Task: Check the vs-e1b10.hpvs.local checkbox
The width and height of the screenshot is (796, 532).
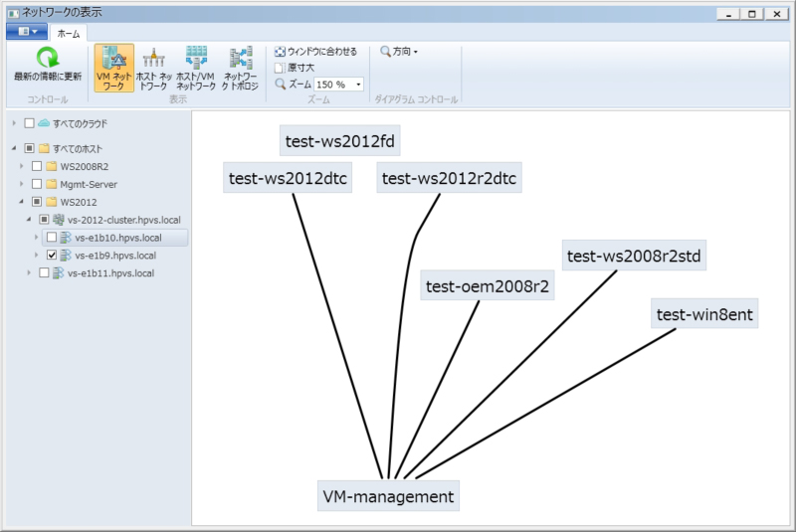Action: (52, 239)
